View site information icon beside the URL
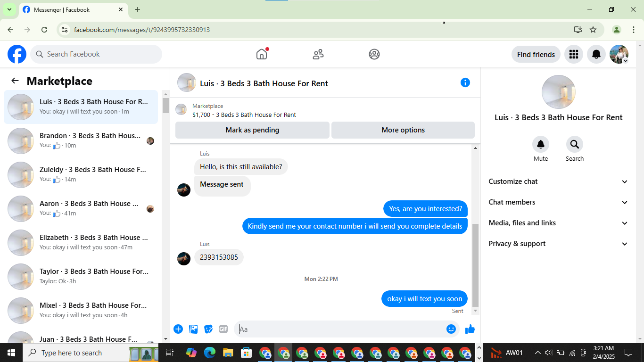The width and height of the screenshot is (644, 362). (x=65, y=30)
